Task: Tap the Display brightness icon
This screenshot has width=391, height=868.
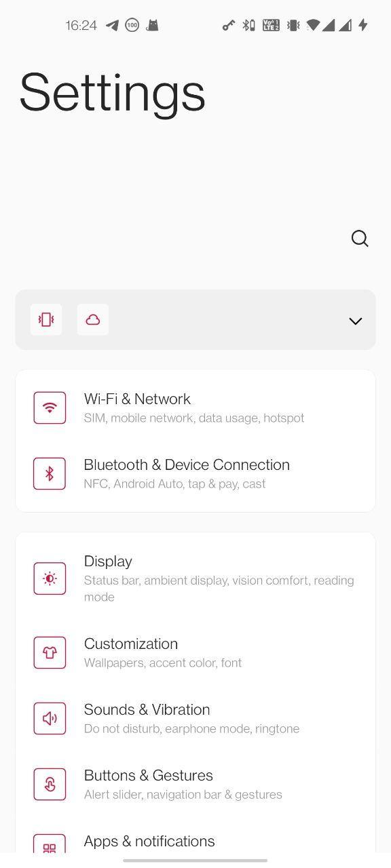Action: pos(50,578)
